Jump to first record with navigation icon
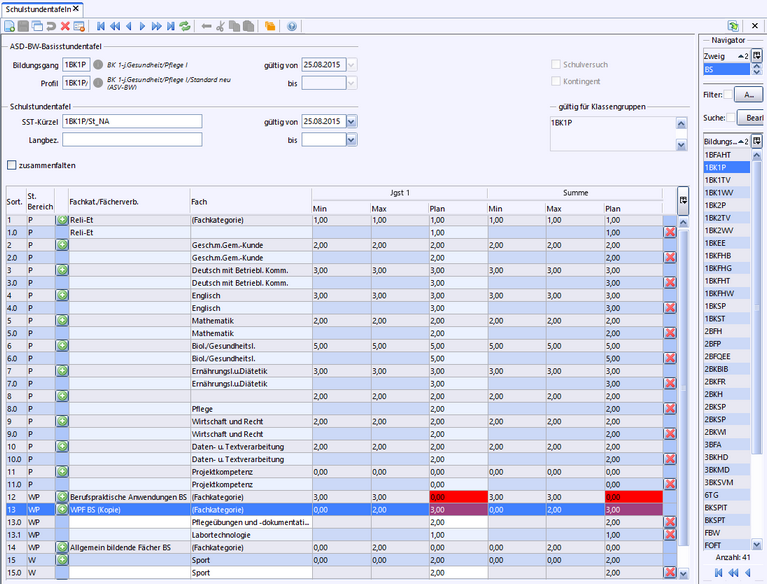This screenshot has width=767, height=584. [x=100, y=25]
